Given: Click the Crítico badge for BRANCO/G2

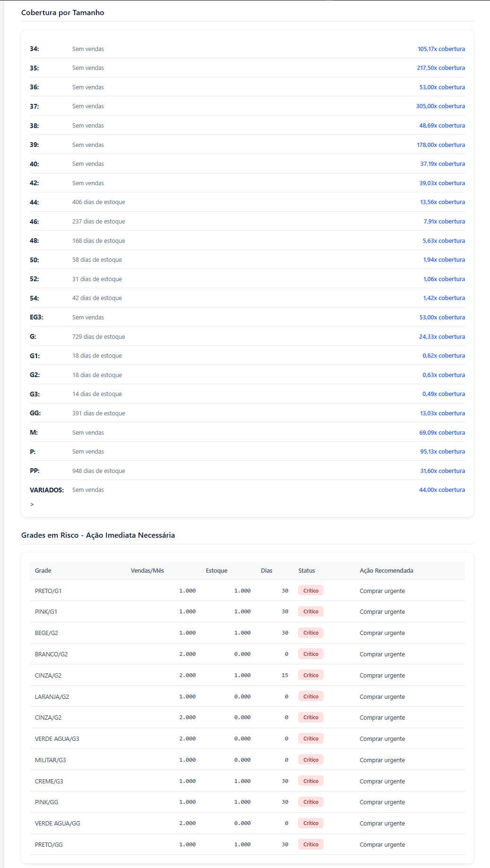Looking at the screenshot, I should [x=310, y=654].
